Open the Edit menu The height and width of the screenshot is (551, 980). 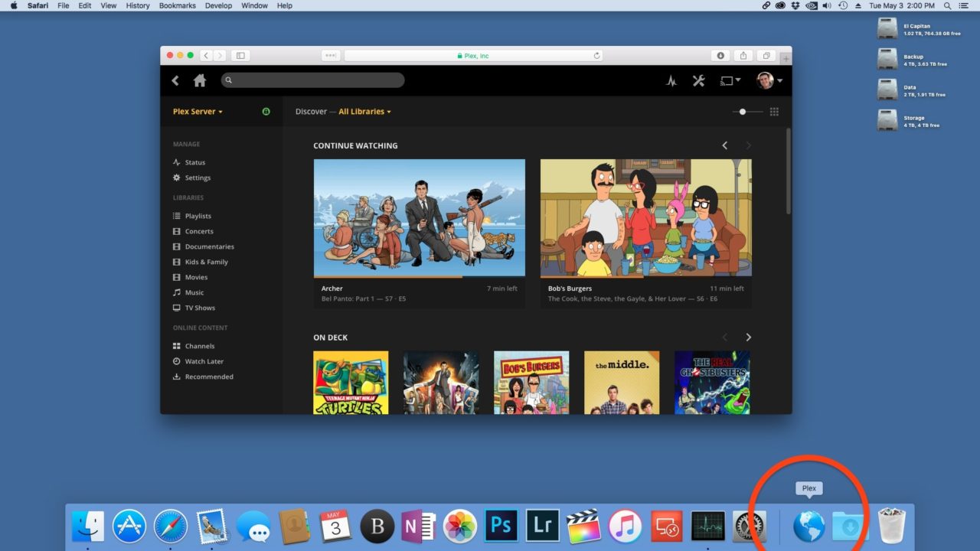pos(85,5)
